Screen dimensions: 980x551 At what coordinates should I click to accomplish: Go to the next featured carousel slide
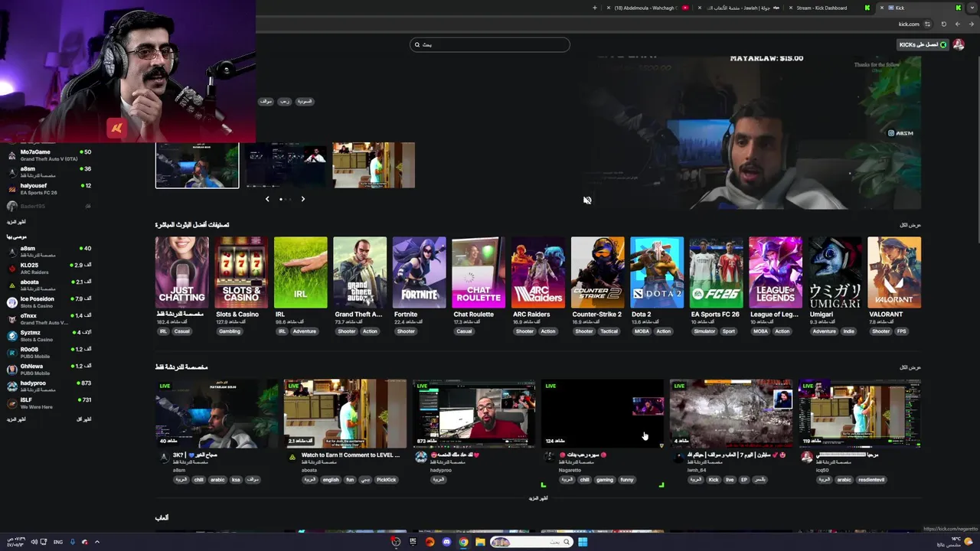pyautogui.click(x=302, y=199)
